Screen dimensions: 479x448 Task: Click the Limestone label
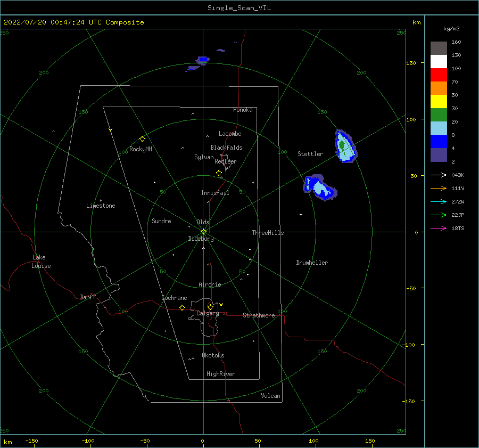[x=101, y=206]
